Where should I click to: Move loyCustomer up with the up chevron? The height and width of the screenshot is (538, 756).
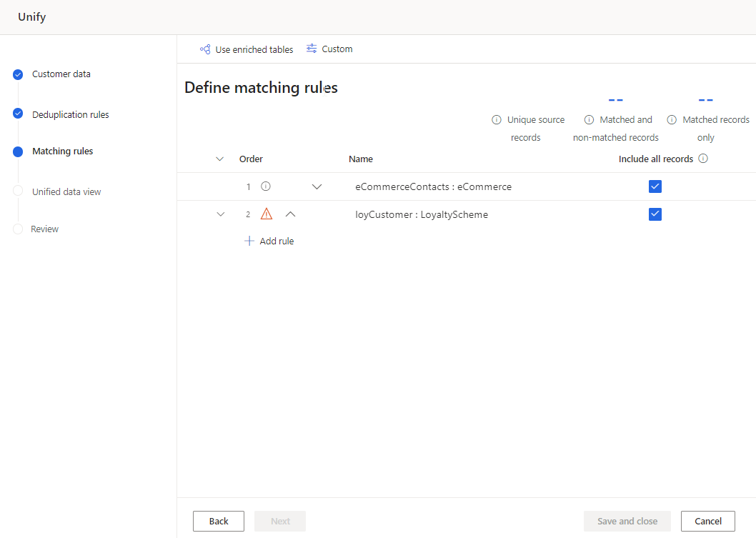[x=291, y=214]
